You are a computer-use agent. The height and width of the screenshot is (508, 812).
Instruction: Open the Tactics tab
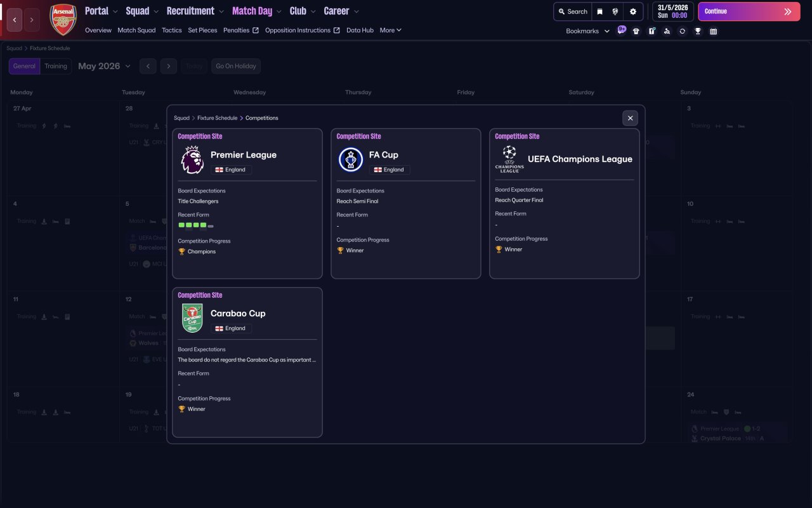[x=172, y=30]
